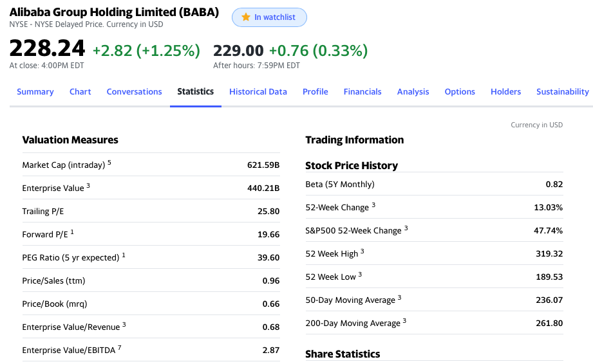Click the After hours: 7:59PM EDT text

(x=256, y=66)
